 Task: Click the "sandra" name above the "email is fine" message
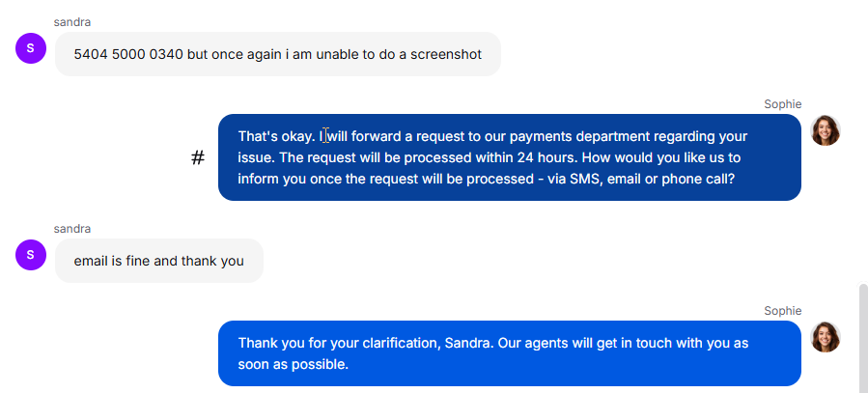(x=72, y=229)
